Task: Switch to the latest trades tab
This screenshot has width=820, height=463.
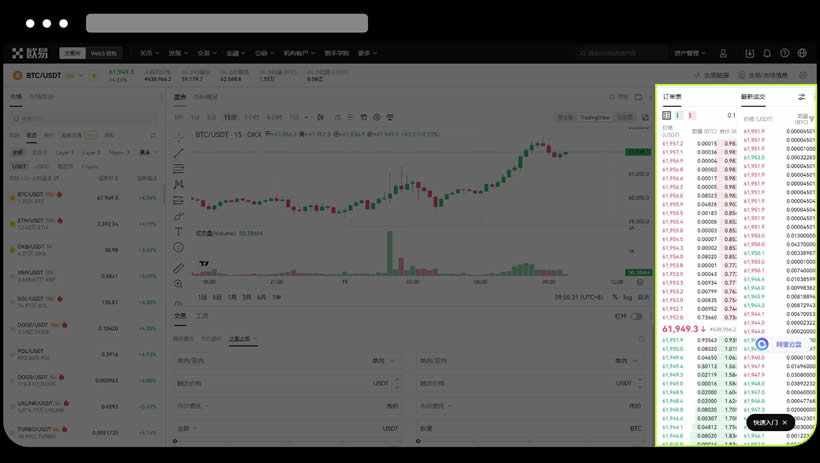Action: point(753,97)
